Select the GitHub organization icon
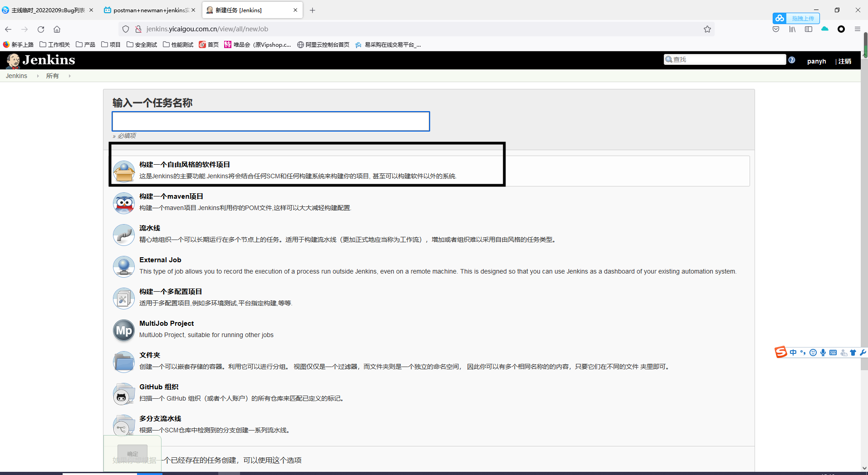Screen dimensions: 868x475 point(123,394)
